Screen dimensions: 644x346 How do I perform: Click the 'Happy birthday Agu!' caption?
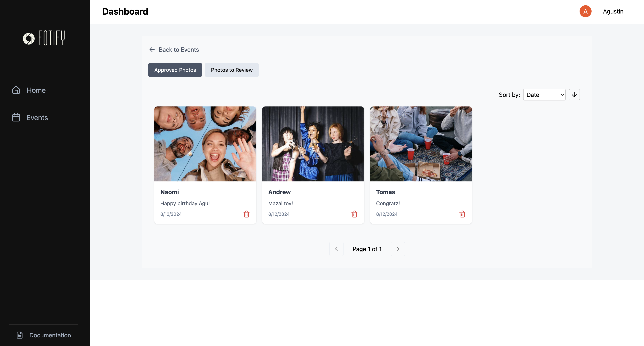[185, 203]
